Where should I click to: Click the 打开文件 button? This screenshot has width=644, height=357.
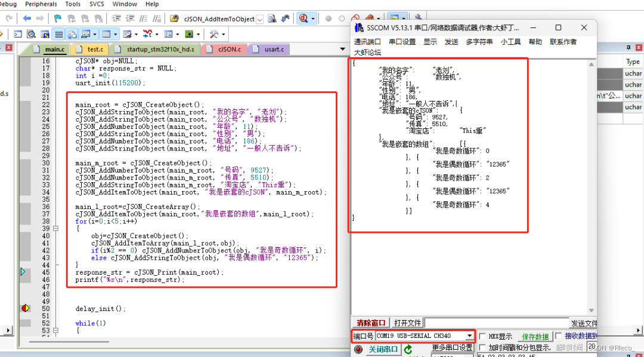(407, 323)
